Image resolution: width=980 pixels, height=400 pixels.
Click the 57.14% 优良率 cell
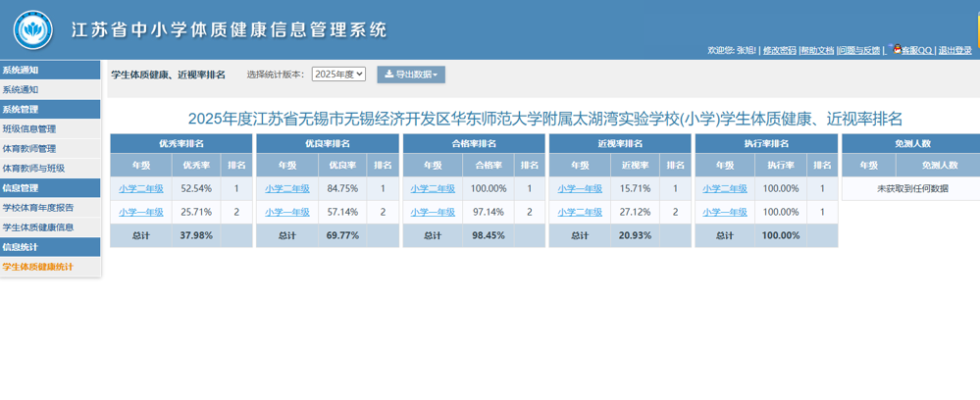pos(342,213)
